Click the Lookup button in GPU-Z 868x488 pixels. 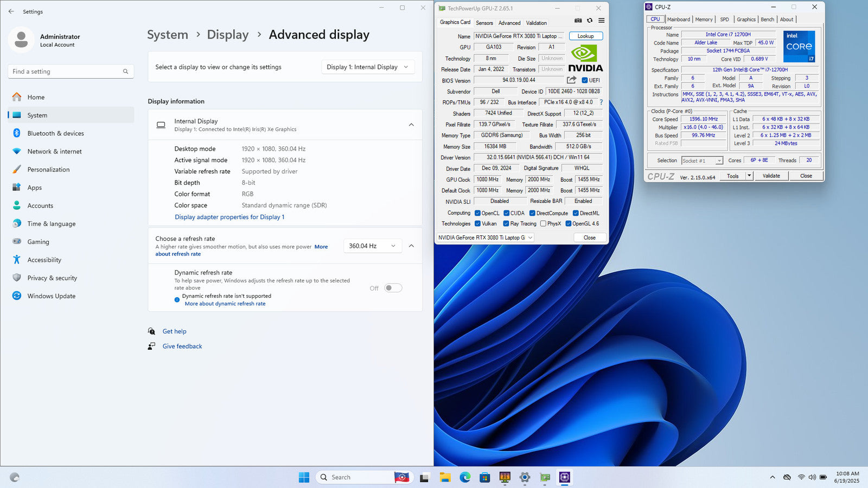click(x=585, y=36)
